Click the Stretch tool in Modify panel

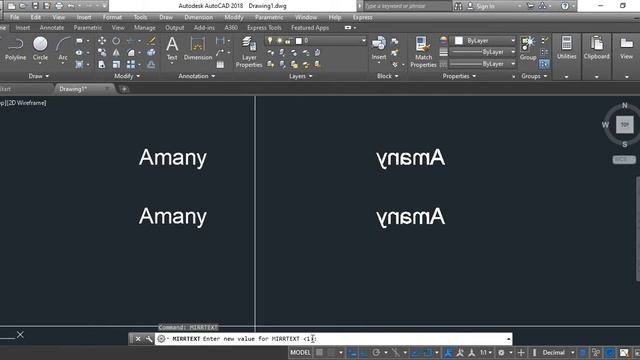point(102,64)
